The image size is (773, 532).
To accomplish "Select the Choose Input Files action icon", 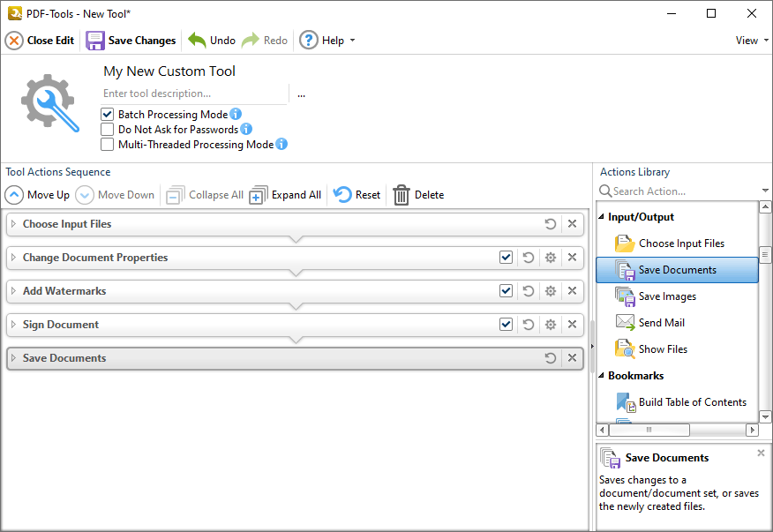I will [623, 243].
